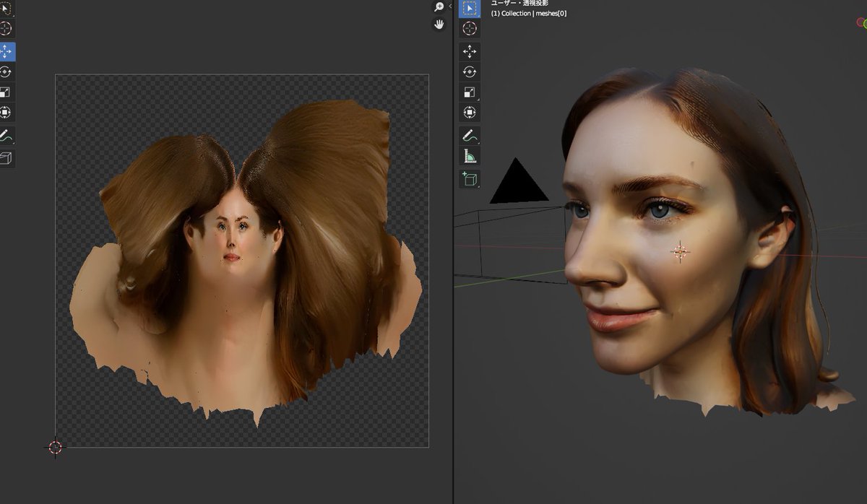Select the black camera object in 3D viewport
The height and width of the screenshot is (504, 867).
click(519, 182)
